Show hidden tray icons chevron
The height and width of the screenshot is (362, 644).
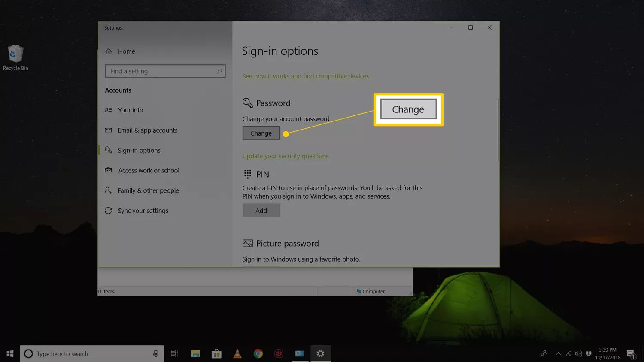558,353
